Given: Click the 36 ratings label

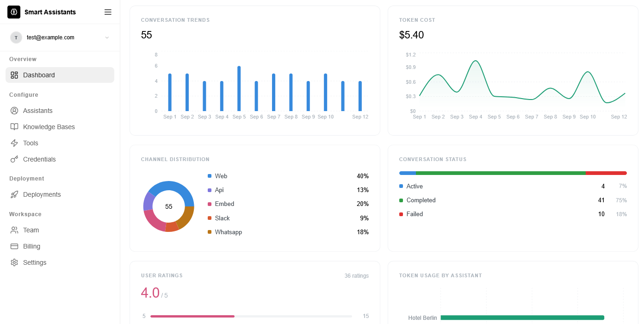Looking at the screenshot, I should click(x=357, y=276).
